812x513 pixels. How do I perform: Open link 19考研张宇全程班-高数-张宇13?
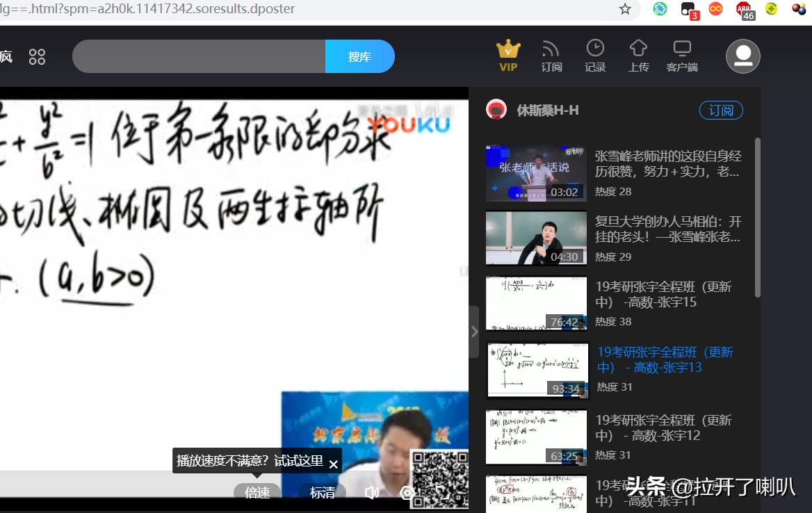point(666,359)
